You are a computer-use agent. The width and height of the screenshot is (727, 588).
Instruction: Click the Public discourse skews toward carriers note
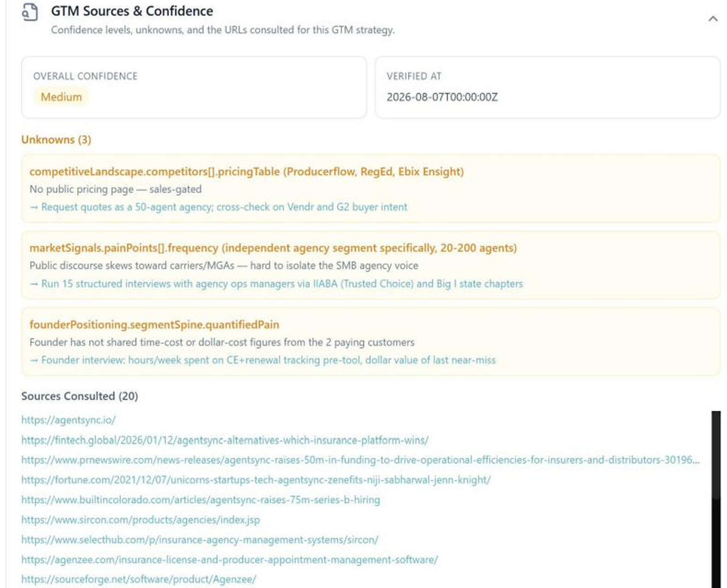point(224,265)
